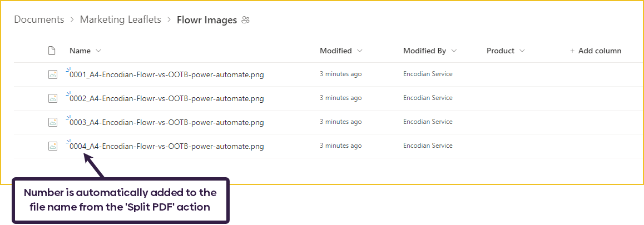Click Encodian Service in the first row
The width and height of the screenshot is (644, 225).
tap(428, 74)
